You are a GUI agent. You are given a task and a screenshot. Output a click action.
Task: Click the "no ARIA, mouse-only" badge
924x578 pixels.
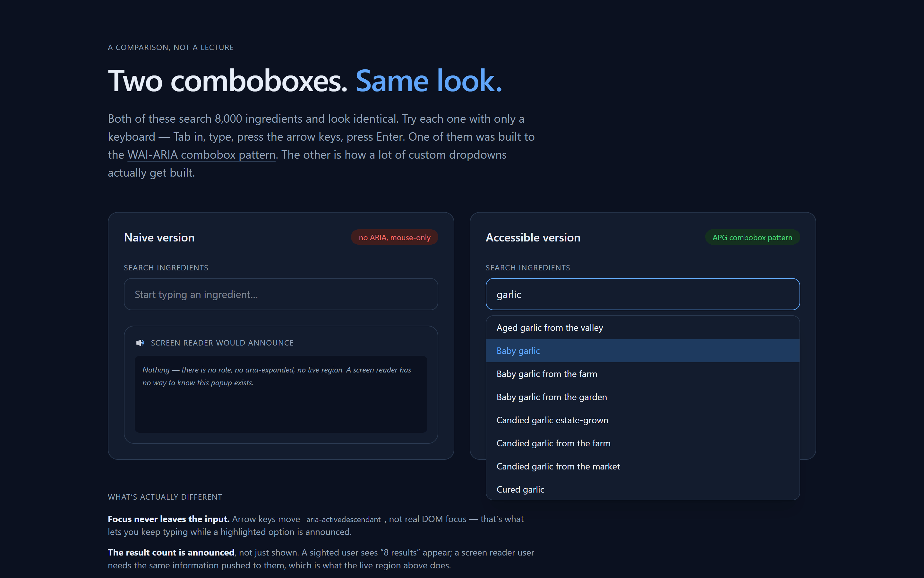point(394,237)
